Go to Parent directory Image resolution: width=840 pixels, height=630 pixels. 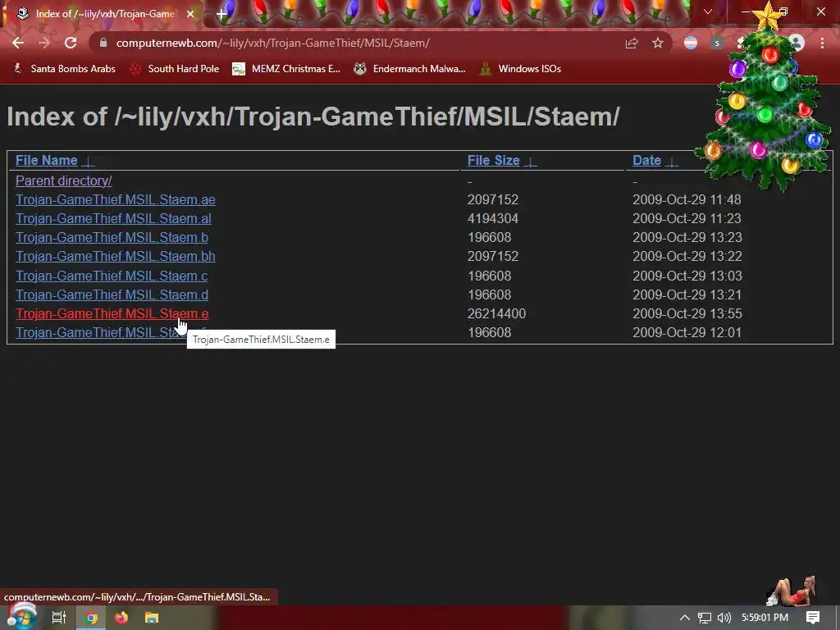point(64,180)
